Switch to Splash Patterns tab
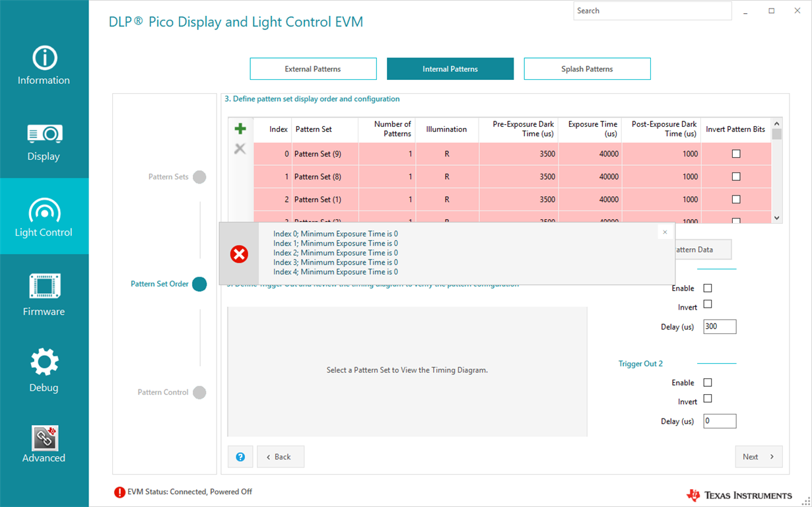The height and width of the screenshot is (507, 812). pos(587,69)
